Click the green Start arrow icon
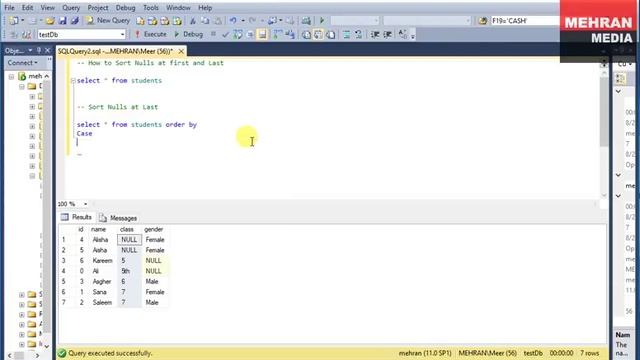 322,20
